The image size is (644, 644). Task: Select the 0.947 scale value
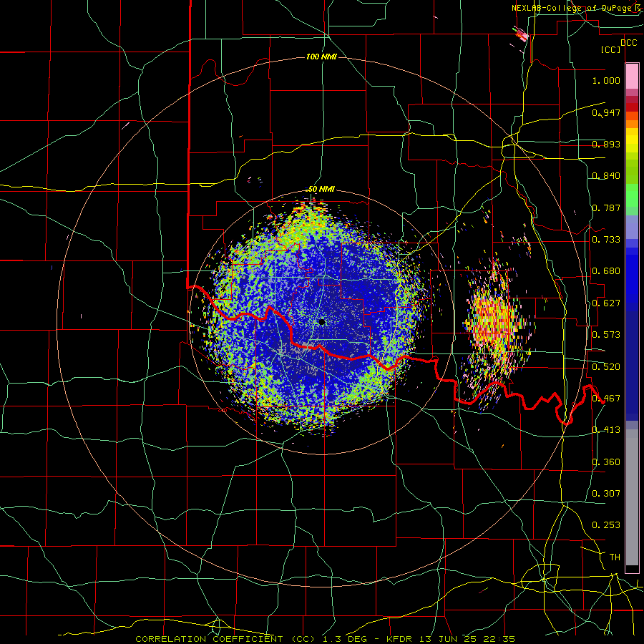click(606, 112)
